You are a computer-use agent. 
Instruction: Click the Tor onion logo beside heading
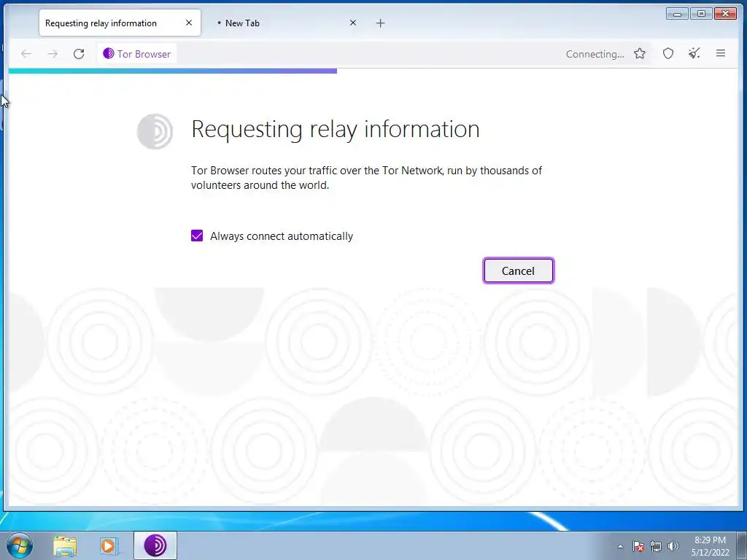pyautogui.click(x=155, y=131)
